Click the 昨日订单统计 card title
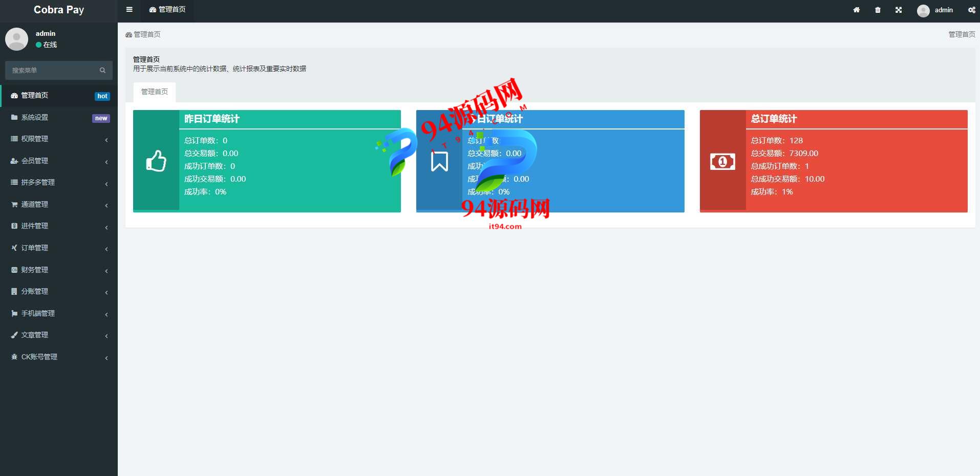This screenshot has height=476, width=980. (x=212, y=119)
